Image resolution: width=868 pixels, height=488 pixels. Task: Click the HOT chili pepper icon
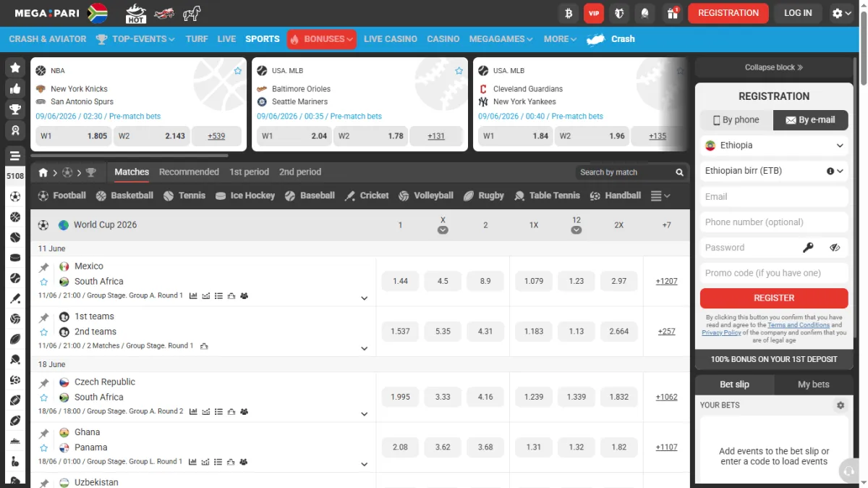tap(136, 13)
